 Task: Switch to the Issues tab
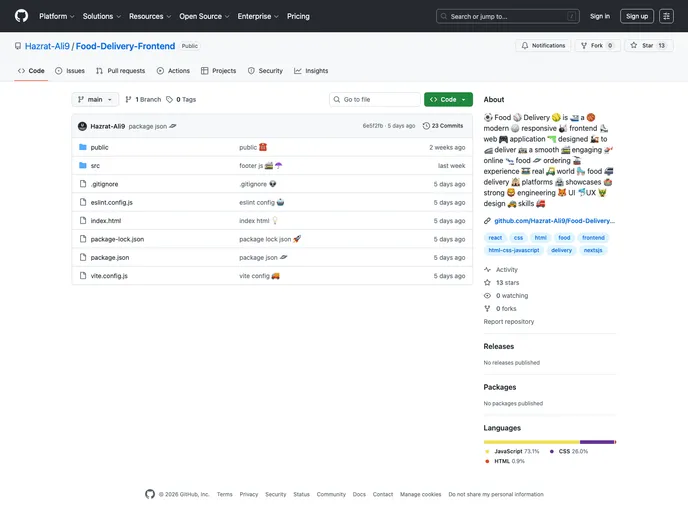click(70, 71)
